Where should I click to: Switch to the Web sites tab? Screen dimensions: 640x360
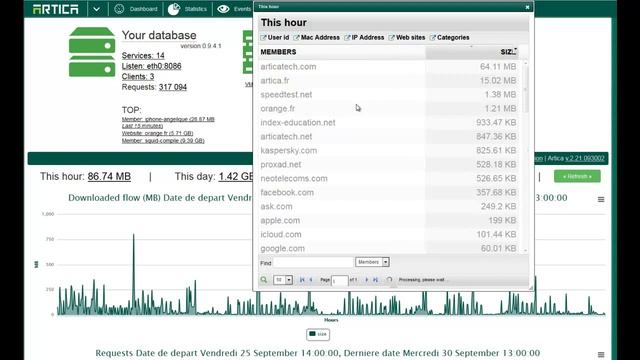point(407,38)
